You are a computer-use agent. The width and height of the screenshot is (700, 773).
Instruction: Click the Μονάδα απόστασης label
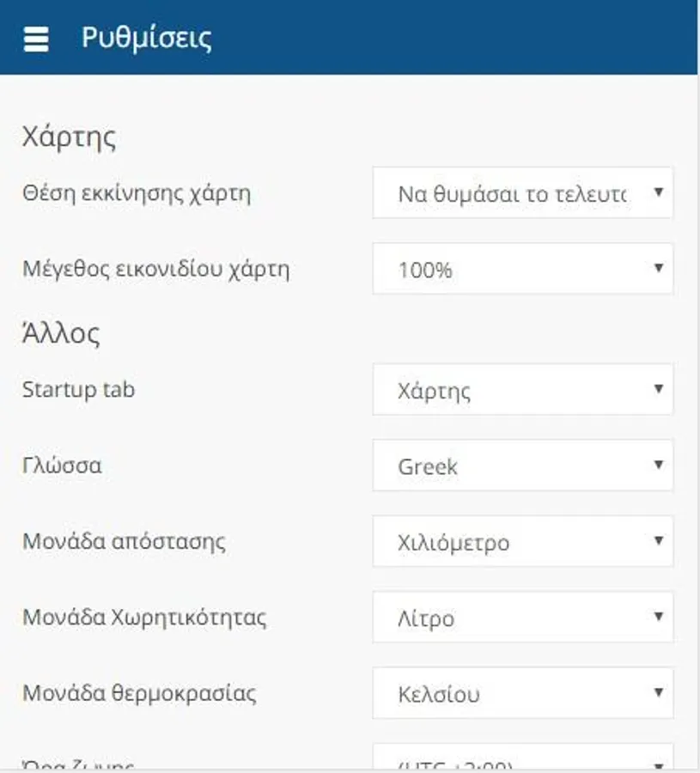point(124,542)
